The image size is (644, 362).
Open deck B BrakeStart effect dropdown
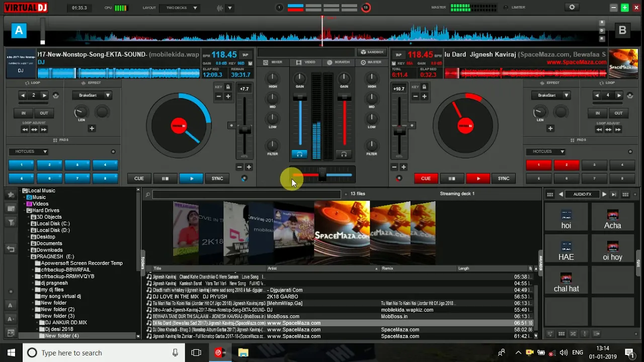(551, 95)
